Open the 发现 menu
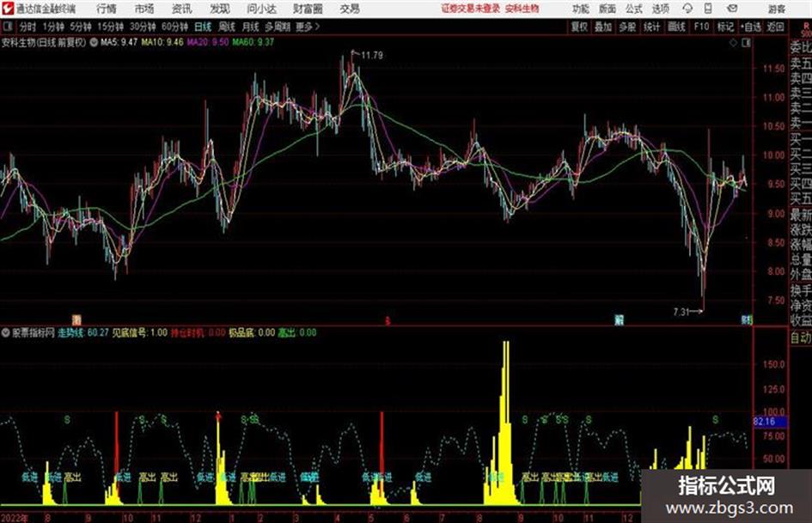Screen dimensions: 812x523 (220, 9)
